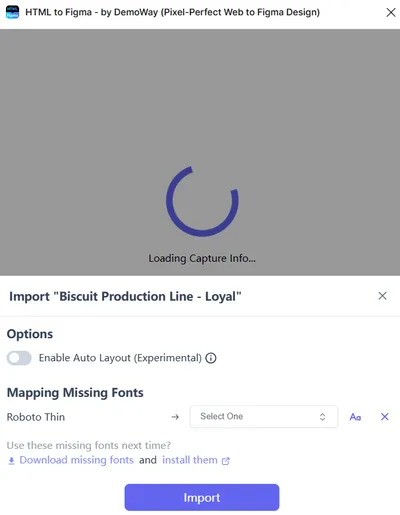This screenshot has width=400, height=515.
Task: Dismiss the Import "Biscuit Production Line" dialog
Action: (382, 296)
